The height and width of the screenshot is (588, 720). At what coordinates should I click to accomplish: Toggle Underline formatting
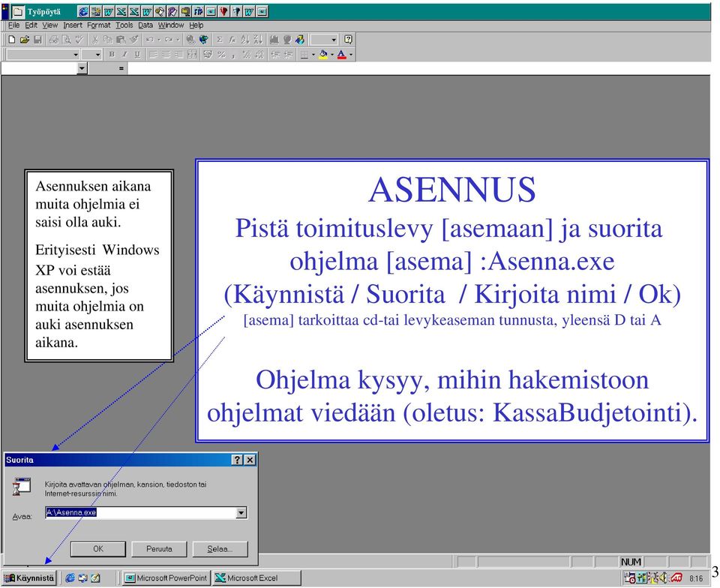137,55
